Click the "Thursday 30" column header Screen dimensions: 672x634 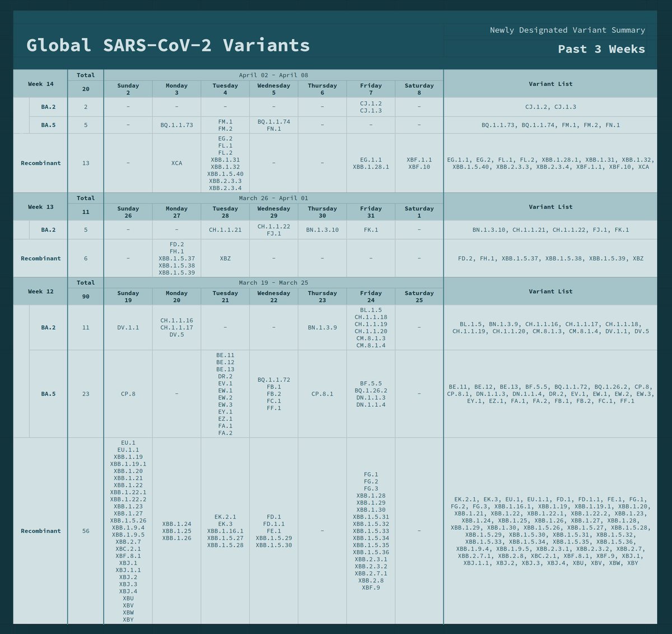coord(323,212)
